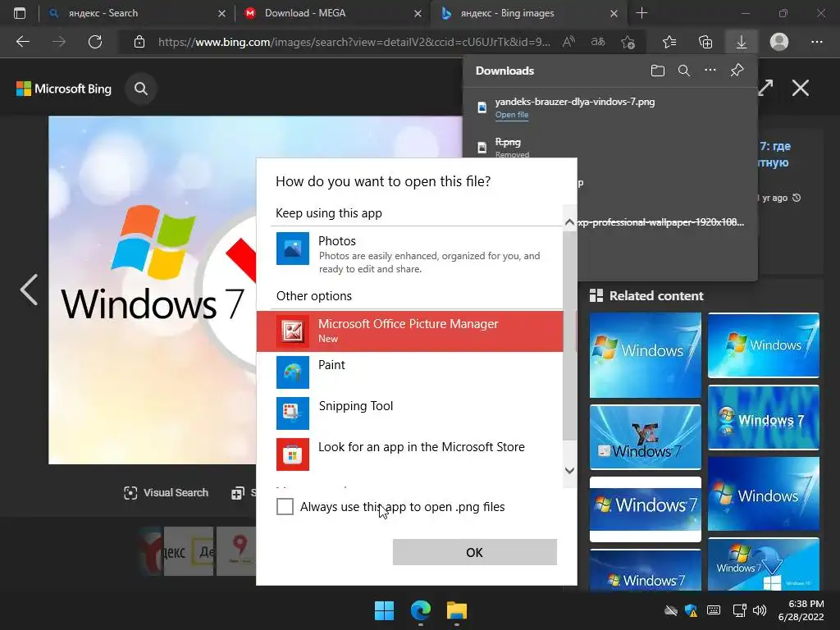Click Visual Search button
840x630 pixels.
166,493
